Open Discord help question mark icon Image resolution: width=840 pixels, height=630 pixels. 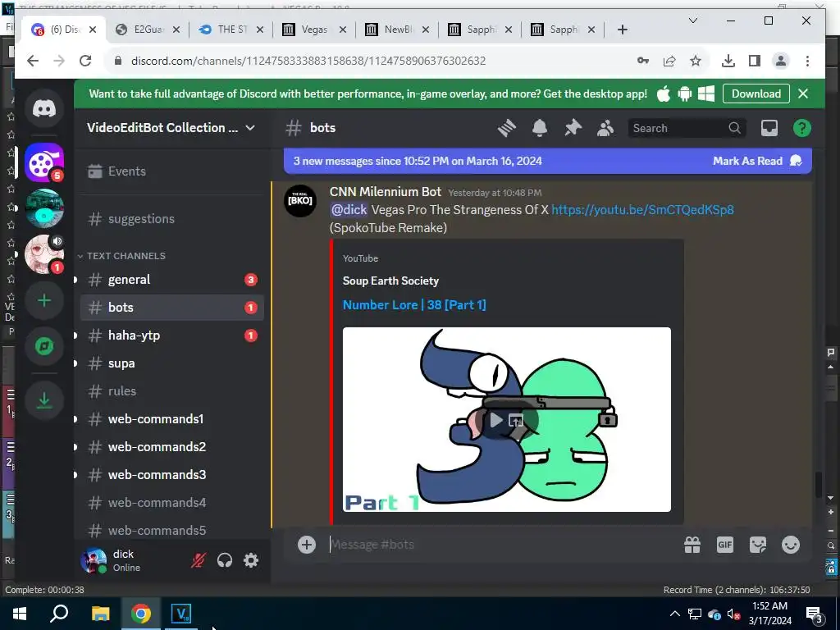coord(802,128)
